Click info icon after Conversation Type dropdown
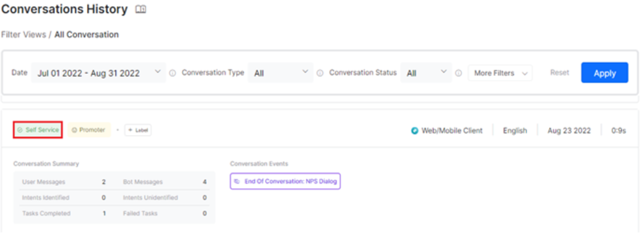This screenshot has height=238, width=644. tap(320, 73)
